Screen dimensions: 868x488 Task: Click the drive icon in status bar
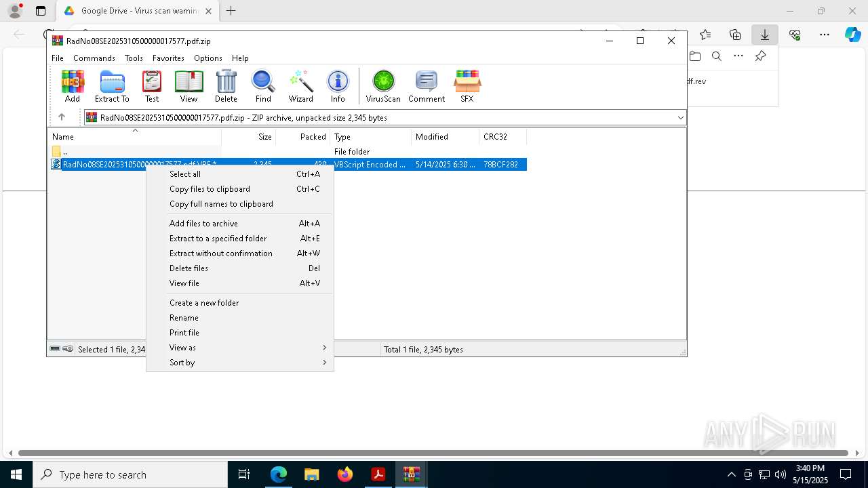55,349
